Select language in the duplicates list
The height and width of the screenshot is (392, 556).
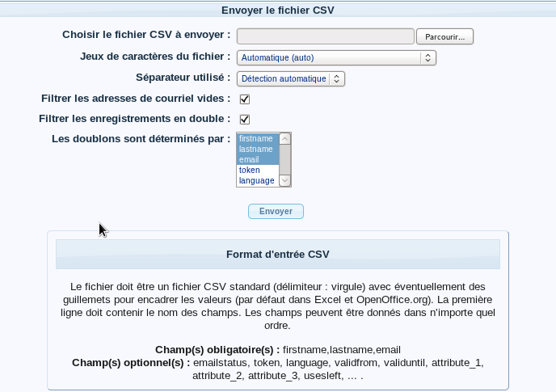(x=256, y=181)
